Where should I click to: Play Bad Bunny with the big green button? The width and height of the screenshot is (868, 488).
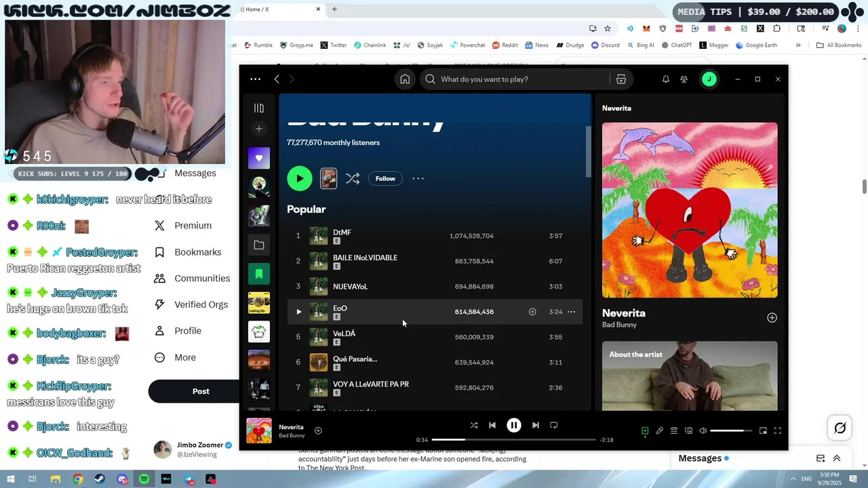299,178
